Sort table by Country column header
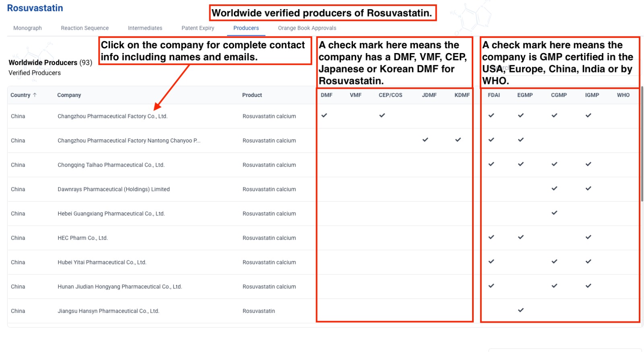 coord(20,95)
